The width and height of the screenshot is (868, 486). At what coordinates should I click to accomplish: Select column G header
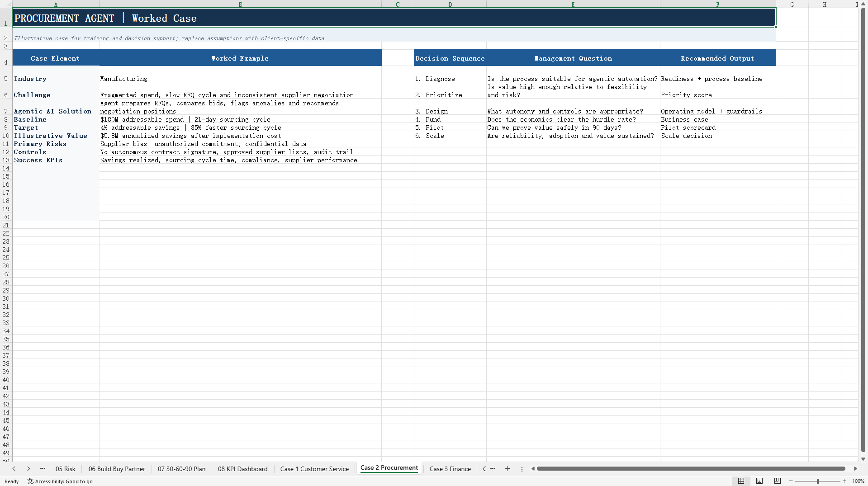pyautogui.click(x=792, y=4)
